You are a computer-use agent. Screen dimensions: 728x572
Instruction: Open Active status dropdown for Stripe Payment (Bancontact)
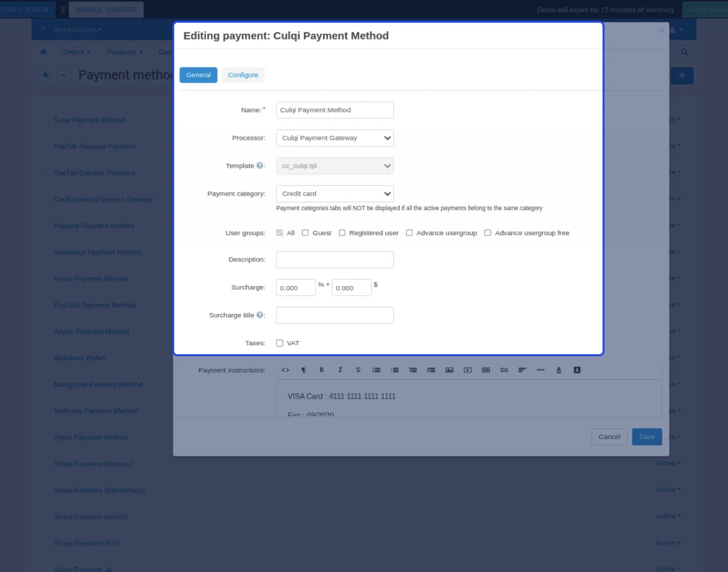click(668, 490)
